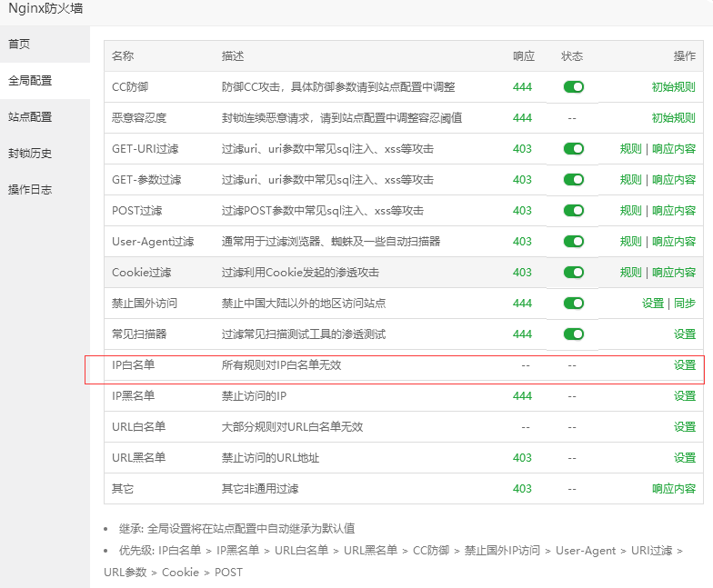This screenshot has height=588, width=713.
Task: Click description 禁止访问的URL地址
Action: tap(271, 458)
